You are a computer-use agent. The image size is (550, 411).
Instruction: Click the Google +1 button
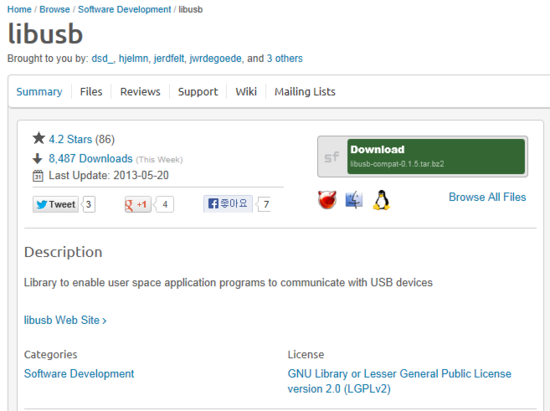click(138, 204)
